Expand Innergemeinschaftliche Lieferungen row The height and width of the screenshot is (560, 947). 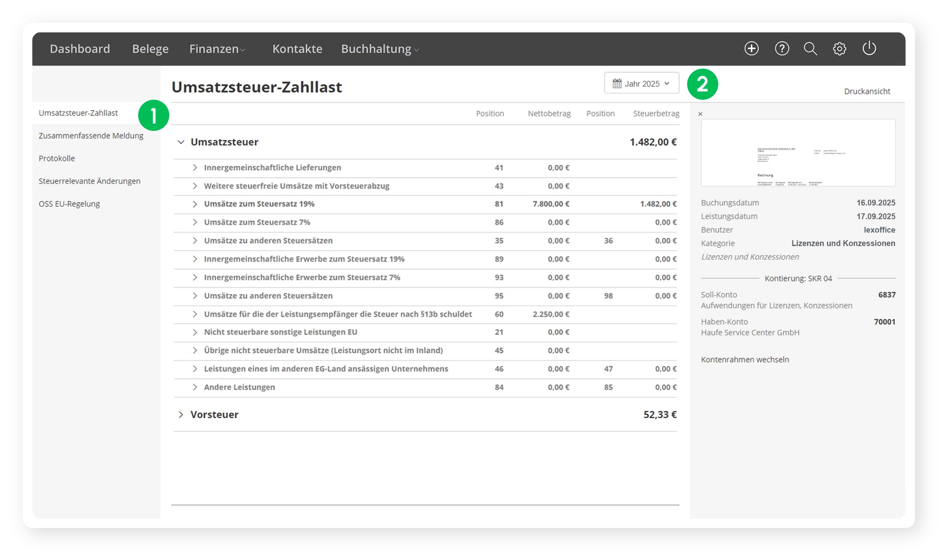click(195, 167)
